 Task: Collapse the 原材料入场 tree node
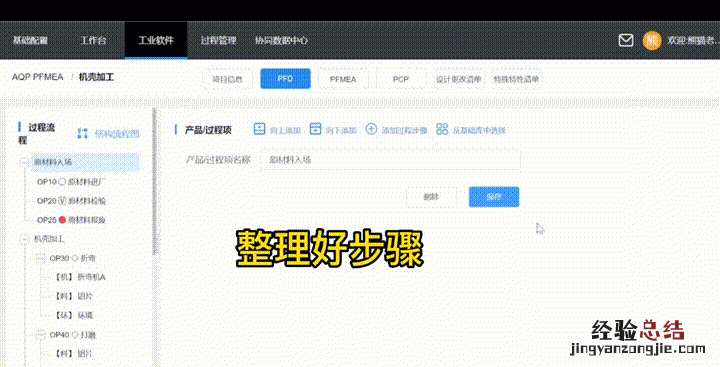[x=24, y=162]
